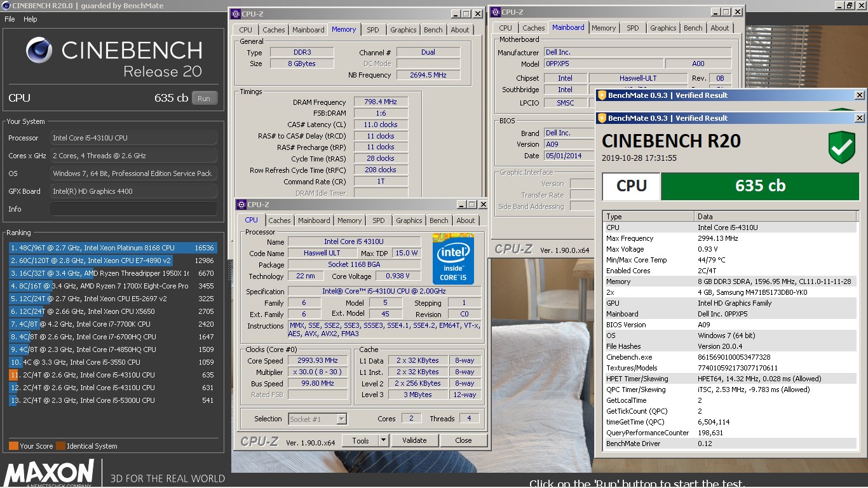Click the Data column header in BenchMate table
The image size is (868, 488).
click(x=776, y=216)
